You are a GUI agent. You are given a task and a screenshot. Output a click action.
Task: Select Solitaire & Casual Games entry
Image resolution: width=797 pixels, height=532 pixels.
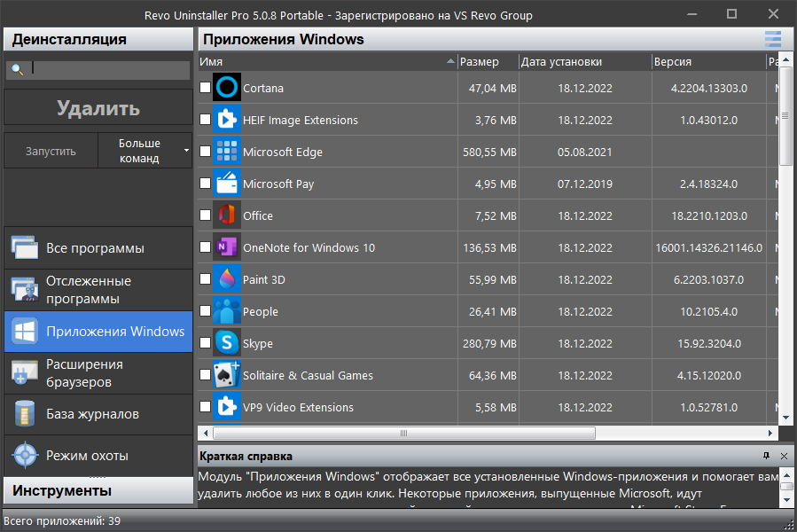click(x=308, y=375)
